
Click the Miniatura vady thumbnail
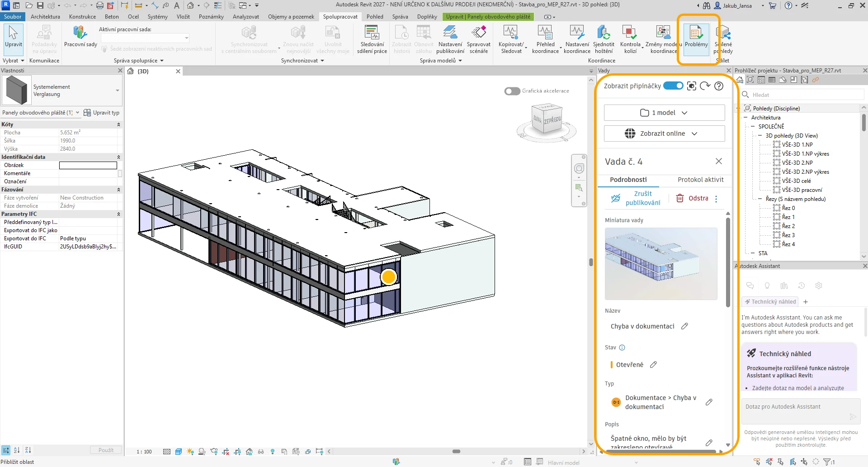[661, 263]
